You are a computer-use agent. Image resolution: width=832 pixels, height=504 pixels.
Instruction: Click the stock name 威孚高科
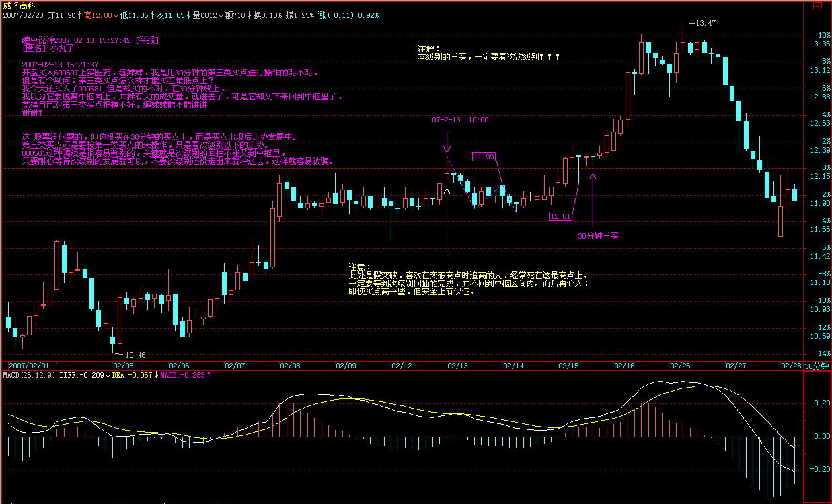coord(17,5)
